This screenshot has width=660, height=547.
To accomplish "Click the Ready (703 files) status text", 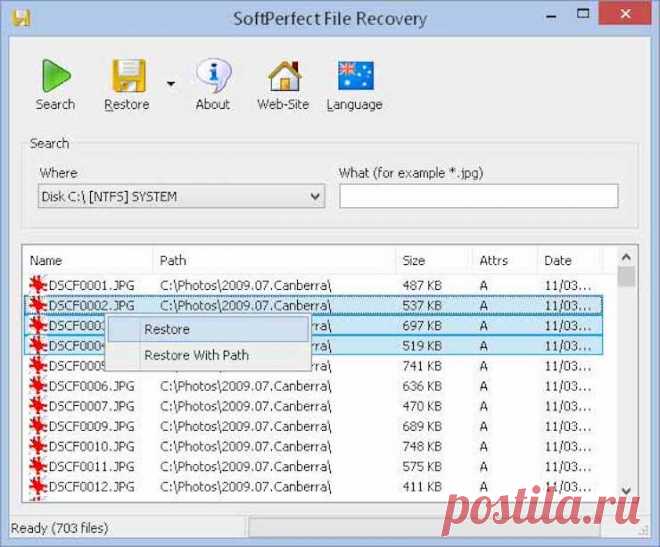I will [x=59, y=528].
